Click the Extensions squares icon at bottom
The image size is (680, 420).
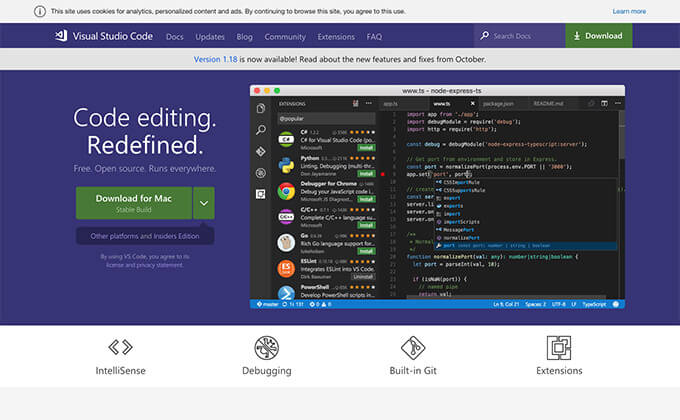[x=559, y=348]
